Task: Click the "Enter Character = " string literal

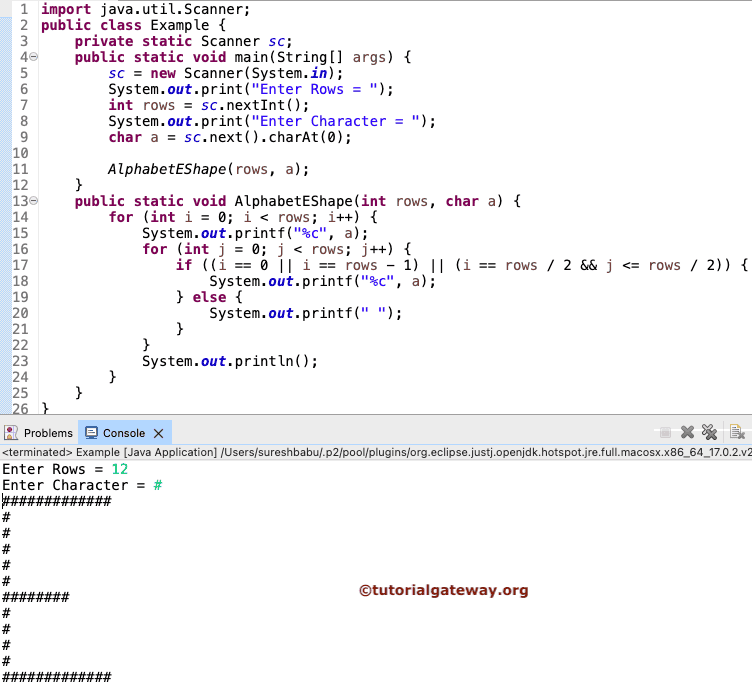Action: [335, 121]
